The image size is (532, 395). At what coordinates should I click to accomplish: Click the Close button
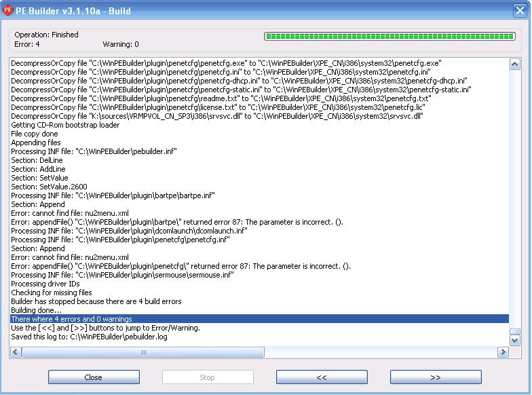94,377
